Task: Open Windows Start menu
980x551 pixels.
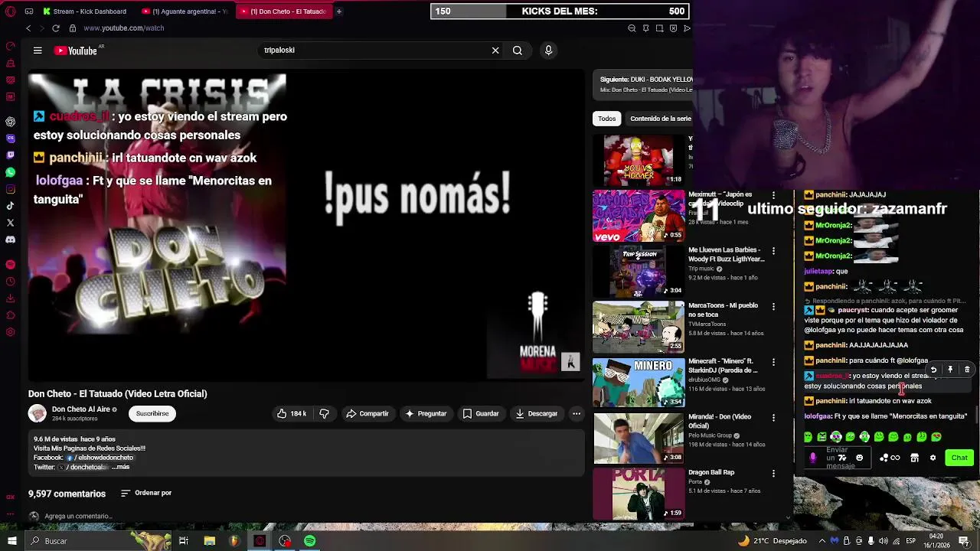Action: coord(11,541)
